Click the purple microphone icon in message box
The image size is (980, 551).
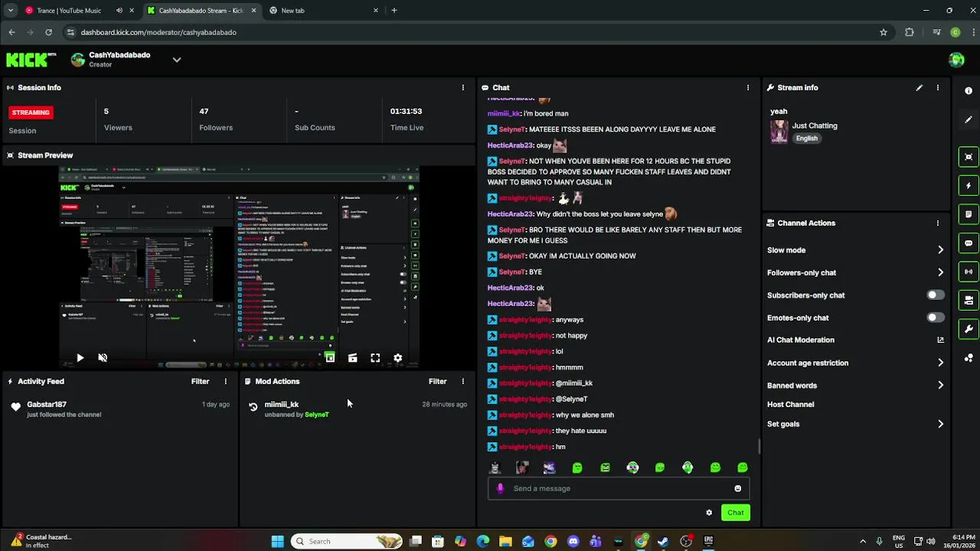[x=500, y=488]
